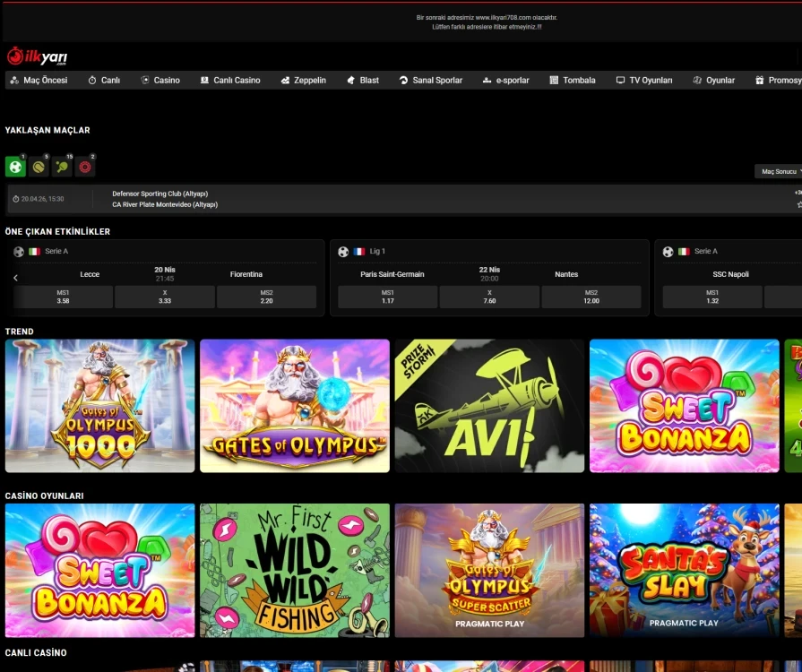Click CA River Plate Montevideo (Altyapı)
Viewport: 802px width, 672px height.
165,204
